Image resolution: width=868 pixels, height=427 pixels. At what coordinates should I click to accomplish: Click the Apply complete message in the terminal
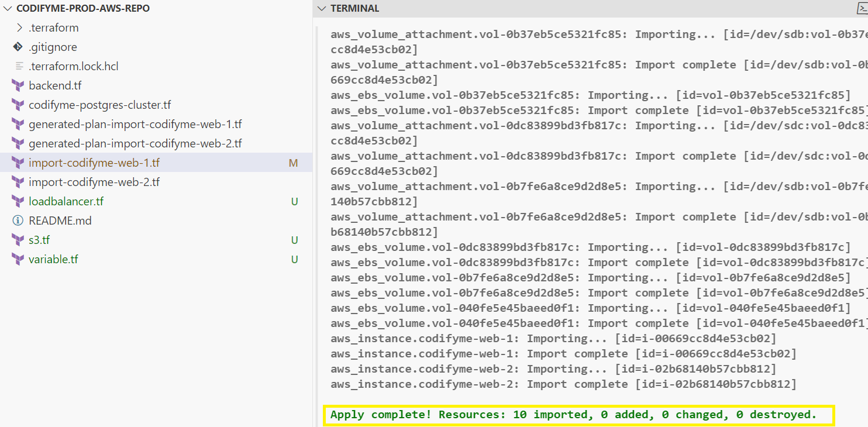point(573,415)
